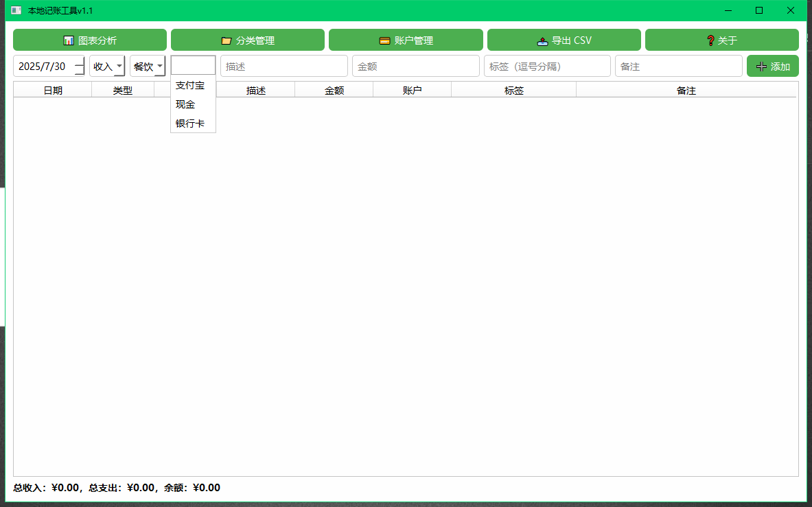Viewport: 812px width, 507px height.
Task: Click the plus icon on the 添加 button
Action: coord(761,66)
